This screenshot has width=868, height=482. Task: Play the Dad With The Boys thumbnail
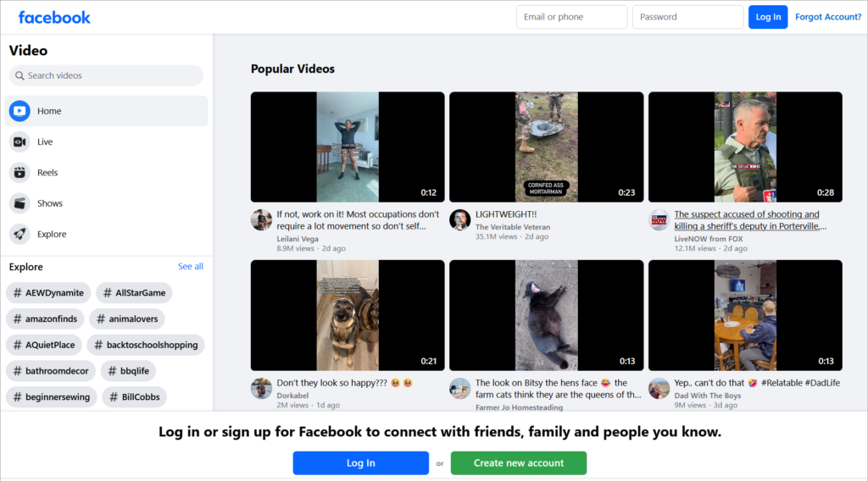[x=745, y=315]
